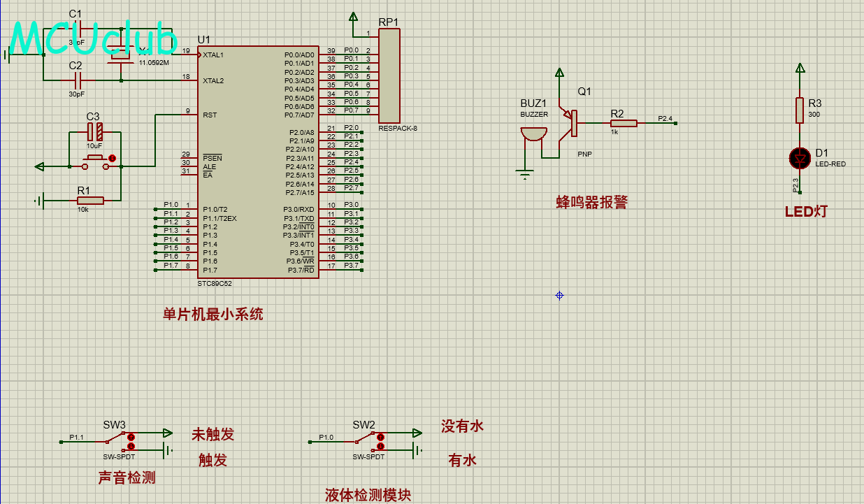Click the power terminal above RP1
The image size is (864, 504).
click(354, 17)
